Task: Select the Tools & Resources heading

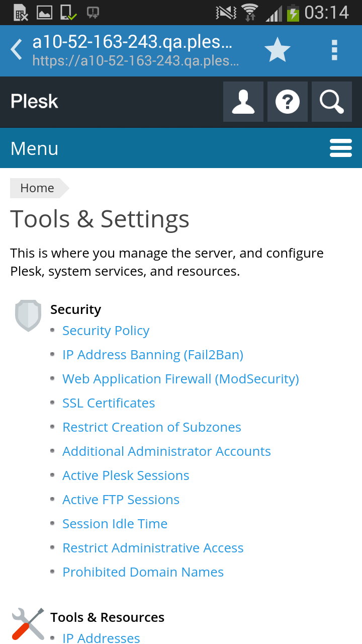Action: click(x=107, y=617)
